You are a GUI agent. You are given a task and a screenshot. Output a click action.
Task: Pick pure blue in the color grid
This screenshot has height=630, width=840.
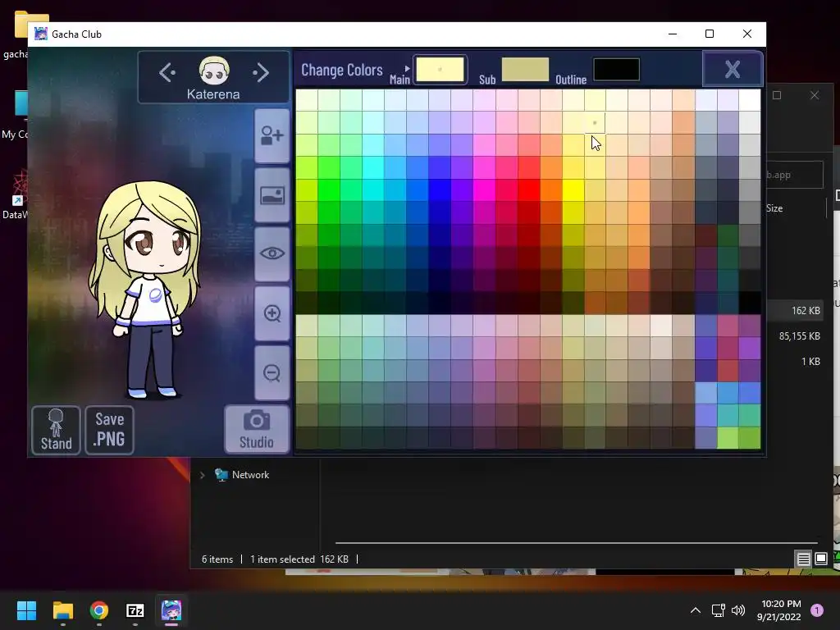pyautogui.click(x=440, y=190)
